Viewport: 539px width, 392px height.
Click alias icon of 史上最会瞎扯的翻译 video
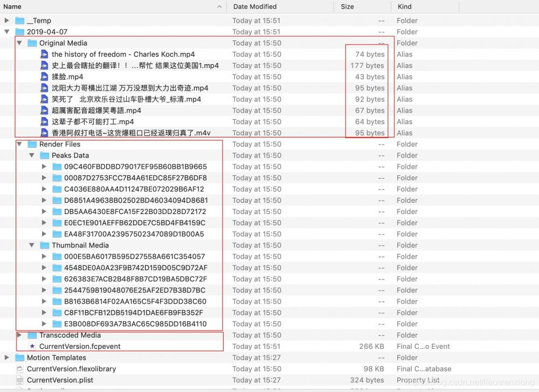[x=44, y=65]
